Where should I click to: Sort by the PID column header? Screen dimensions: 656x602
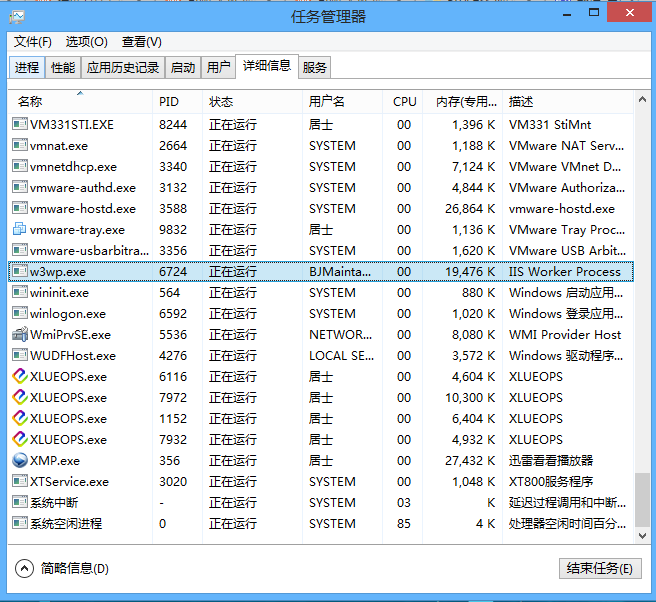[177, 102]
